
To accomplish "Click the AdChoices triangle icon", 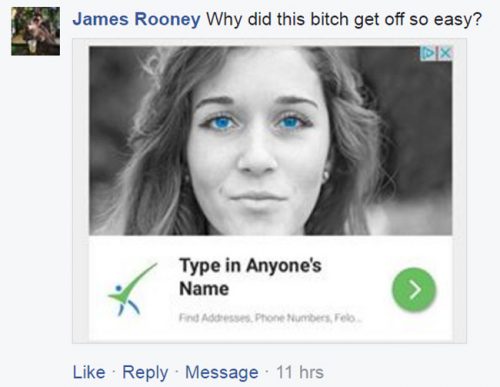I will click(427, 53).
